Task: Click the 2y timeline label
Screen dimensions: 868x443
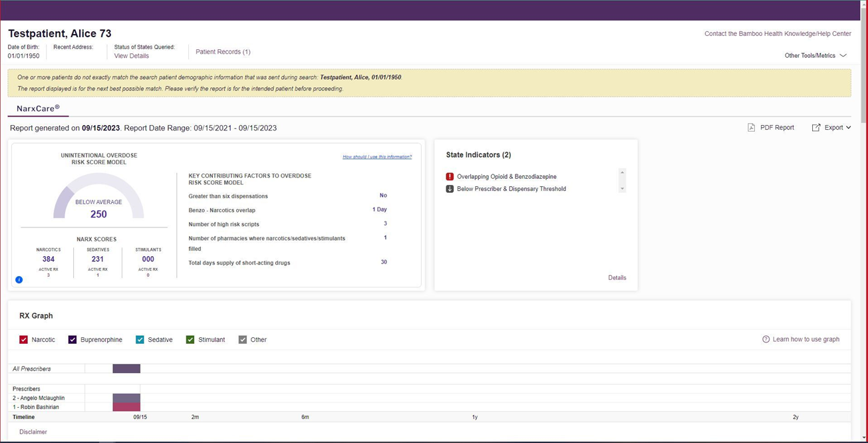Action: tap(796, 417)
